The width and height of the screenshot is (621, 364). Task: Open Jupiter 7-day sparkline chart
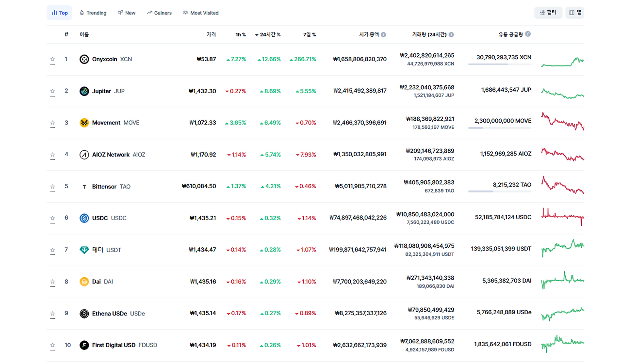pos(563,93)
